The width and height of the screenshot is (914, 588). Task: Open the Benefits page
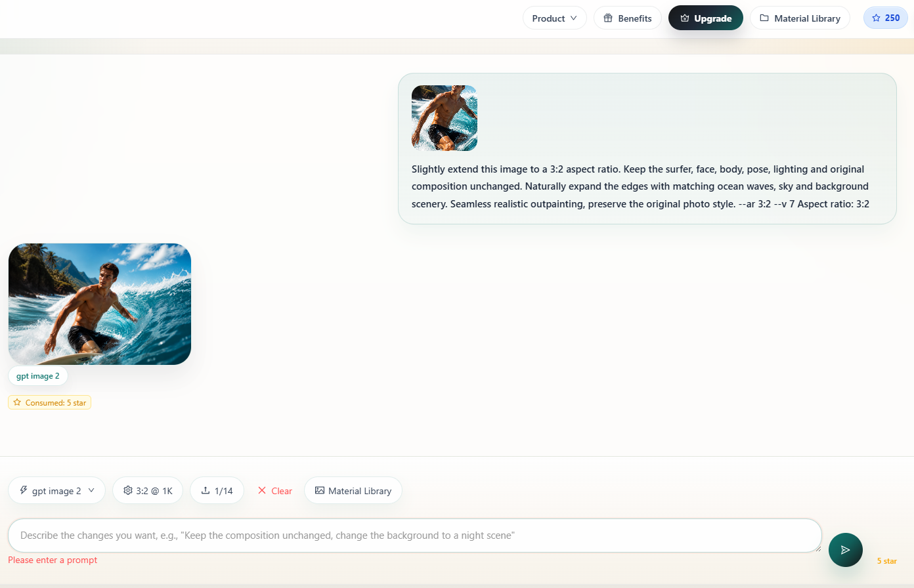point(628,18)
